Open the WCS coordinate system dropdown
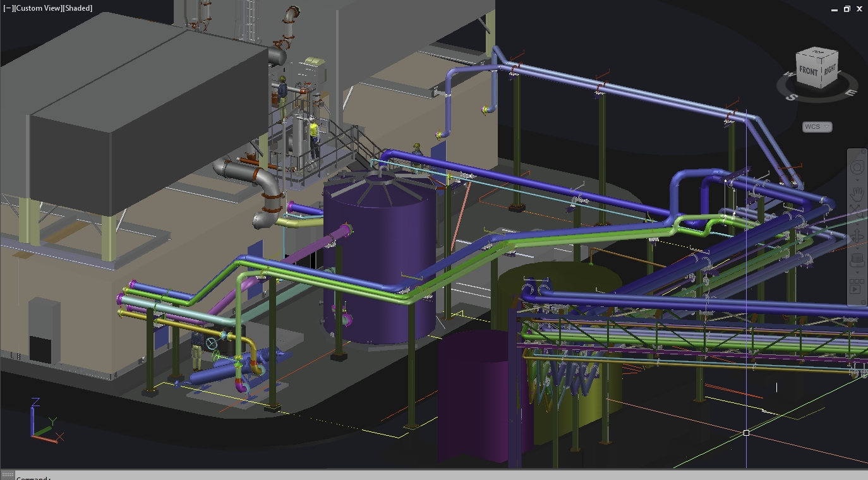This screenshot has height=480, width=868. 817,127
